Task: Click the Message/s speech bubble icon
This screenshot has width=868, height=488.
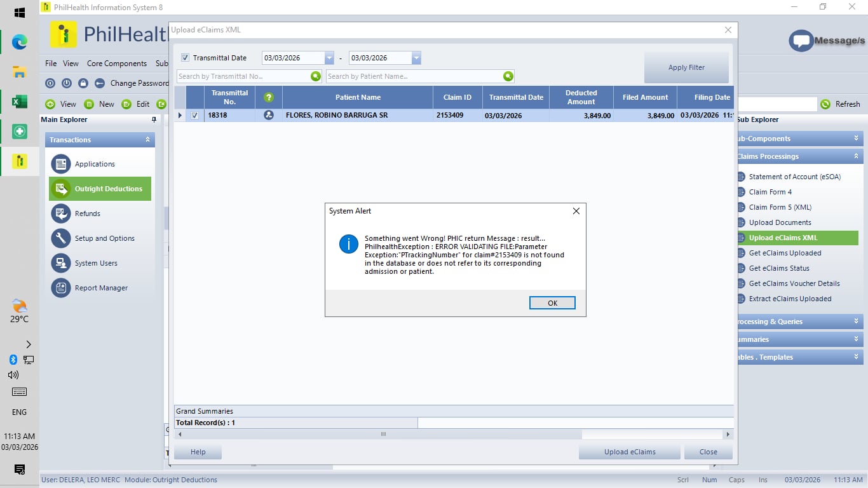Action: (x=801, y=41)
